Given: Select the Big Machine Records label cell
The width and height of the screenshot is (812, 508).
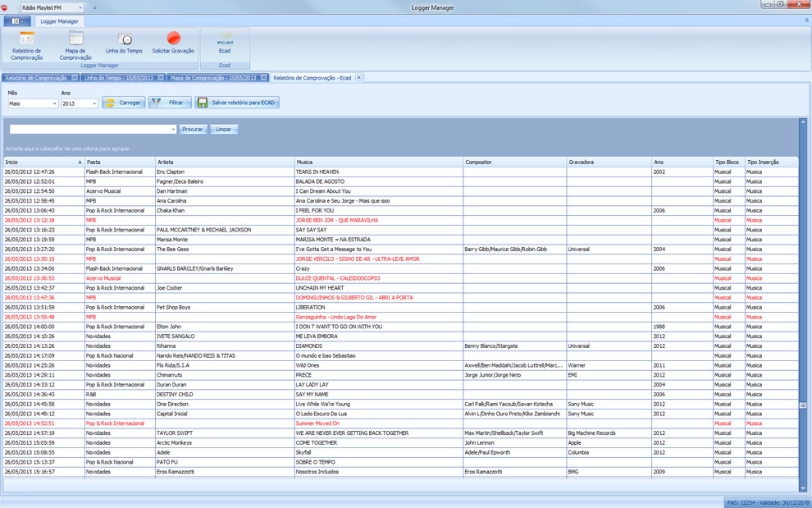Looking at the screenshot, I should coord(609,432).
